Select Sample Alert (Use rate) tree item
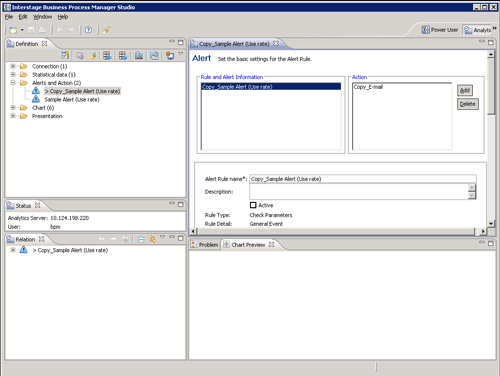500x376 pixels. (x=72, y=99)
